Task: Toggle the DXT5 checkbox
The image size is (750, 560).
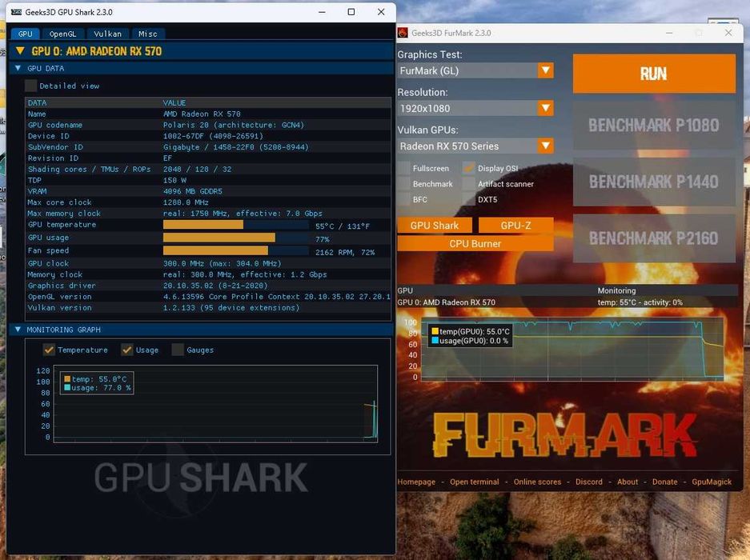Action: click(469, 199)
